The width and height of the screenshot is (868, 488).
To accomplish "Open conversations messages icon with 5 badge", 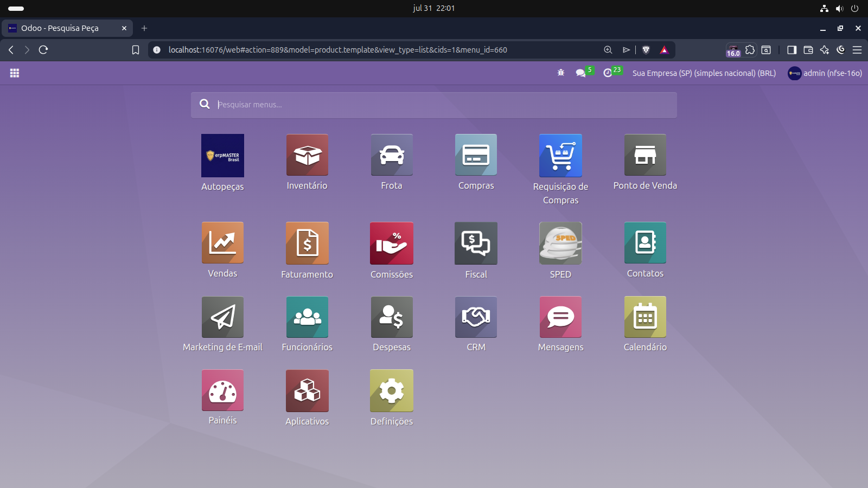I will 584,72.
